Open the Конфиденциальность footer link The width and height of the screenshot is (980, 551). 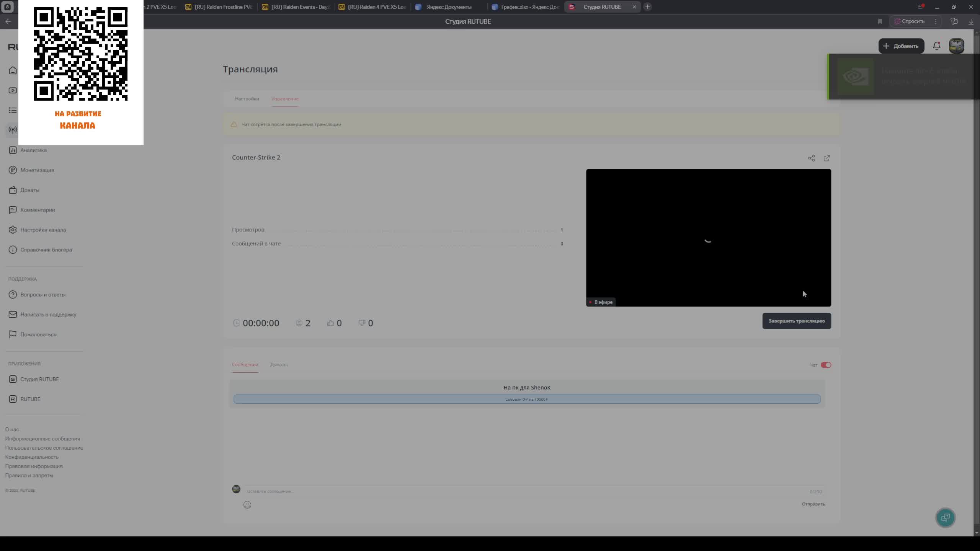32,457
